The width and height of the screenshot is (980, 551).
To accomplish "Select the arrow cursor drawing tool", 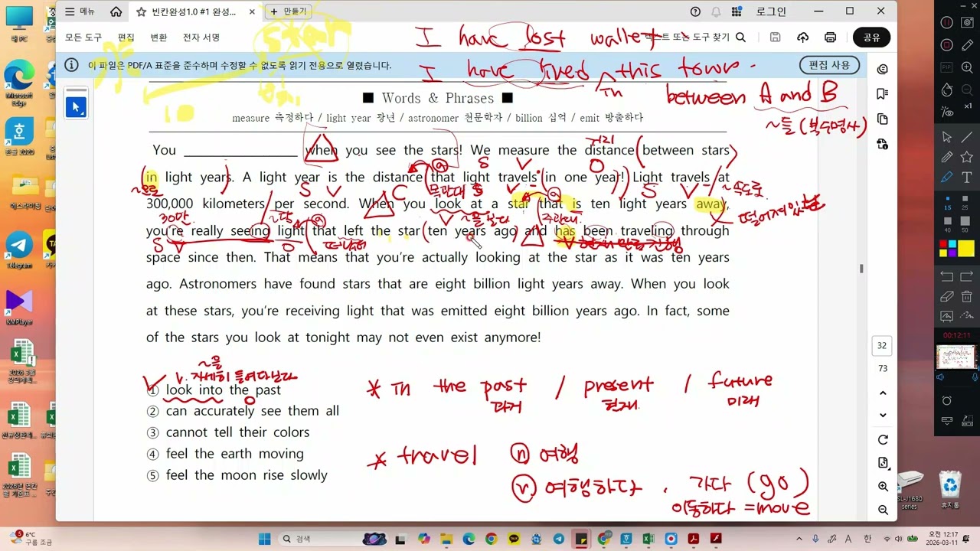I will (947, 137).
